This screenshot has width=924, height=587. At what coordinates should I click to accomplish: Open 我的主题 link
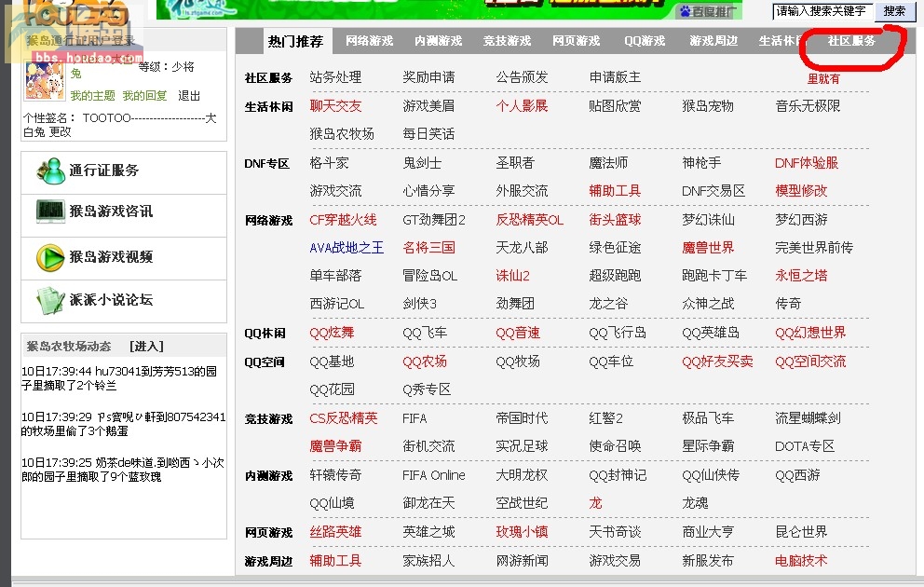(93, 95)
